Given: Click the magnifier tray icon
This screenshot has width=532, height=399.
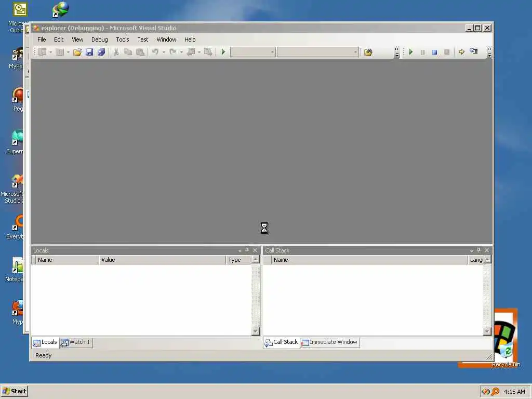Looking at the screenshot, I should 495,392.
